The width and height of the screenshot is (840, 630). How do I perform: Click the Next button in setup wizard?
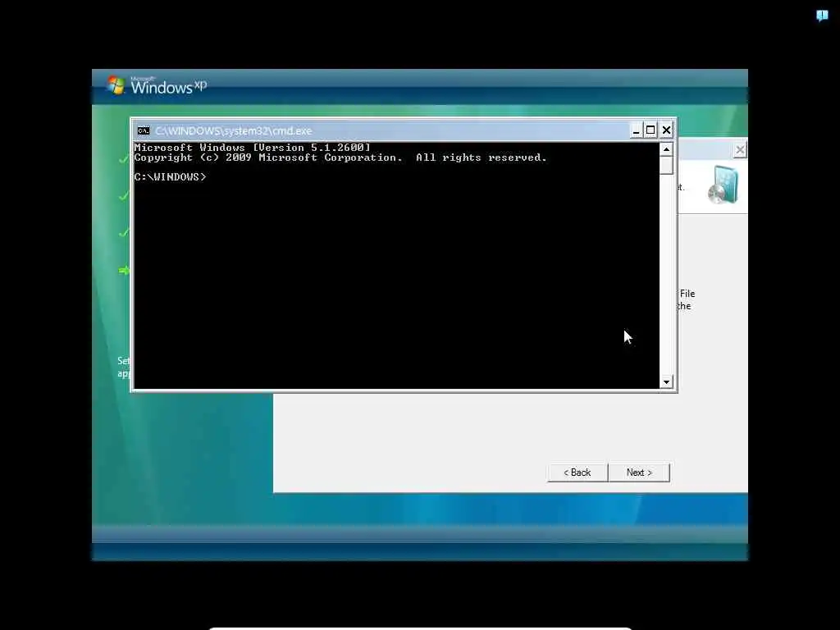[x=639, y=472]
